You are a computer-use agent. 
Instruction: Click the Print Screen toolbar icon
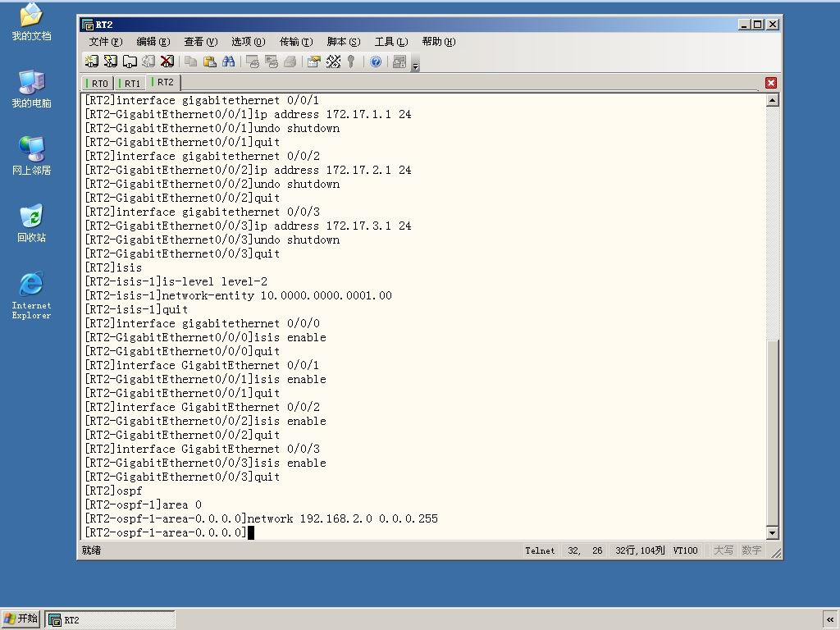[253, 62]
